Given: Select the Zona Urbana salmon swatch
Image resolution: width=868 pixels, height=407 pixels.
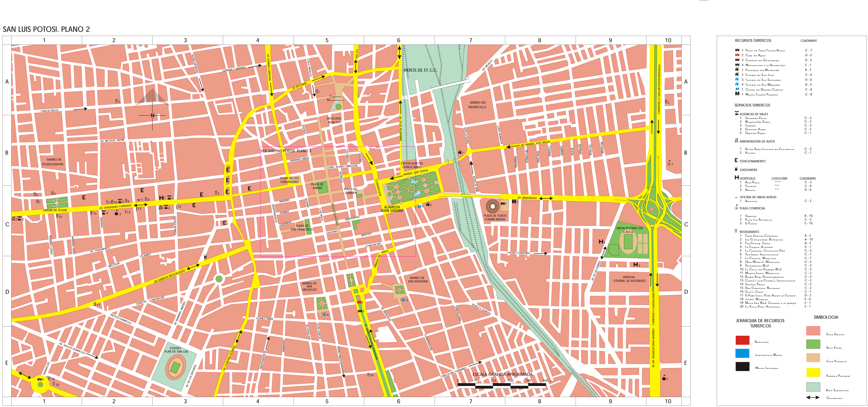Looking at the screenshot, I should (813, 331).
